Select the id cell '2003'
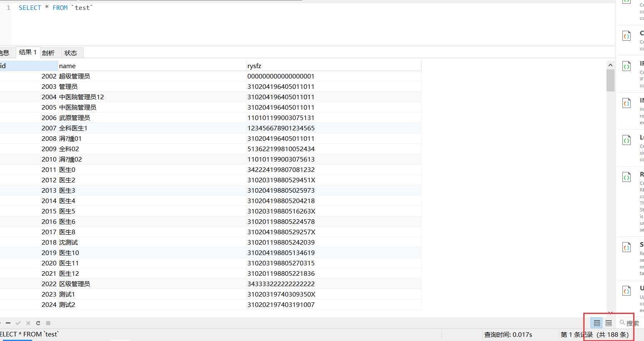 pos(29,86)
